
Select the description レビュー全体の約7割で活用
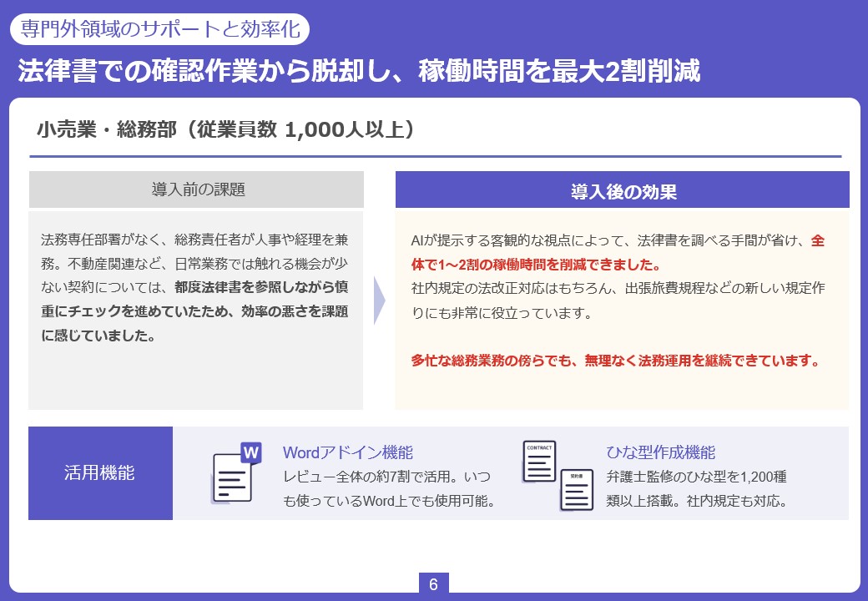387,477
